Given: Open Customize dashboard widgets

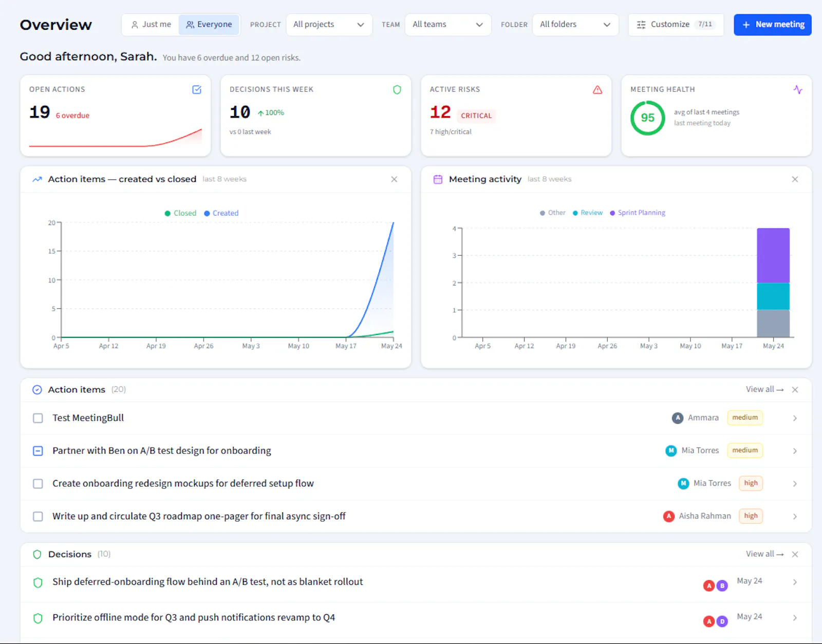Looking at the screenshot, I should coord(676,25).
